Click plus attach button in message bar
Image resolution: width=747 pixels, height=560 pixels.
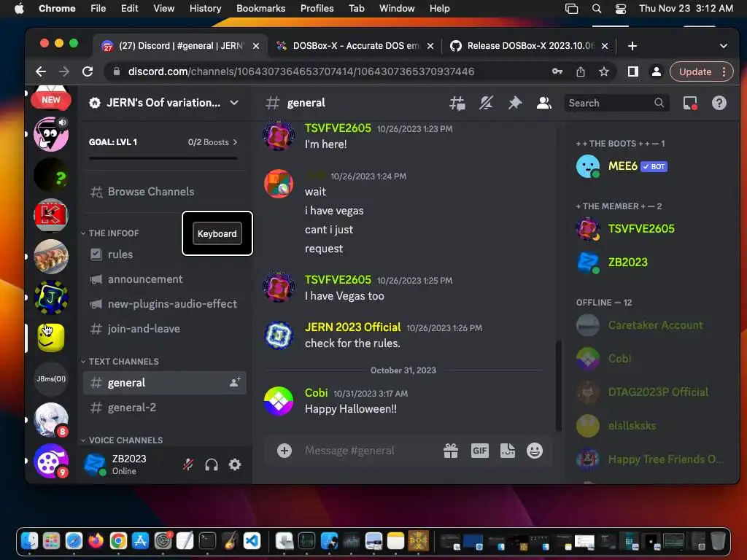pyautogui.click(x=285, y=451)
